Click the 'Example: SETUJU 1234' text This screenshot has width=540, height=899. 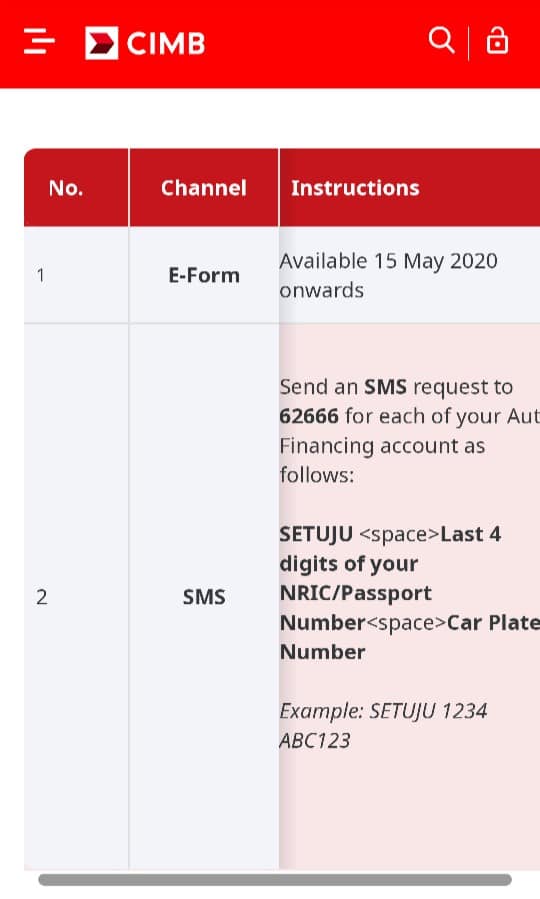tap(383, 711)
